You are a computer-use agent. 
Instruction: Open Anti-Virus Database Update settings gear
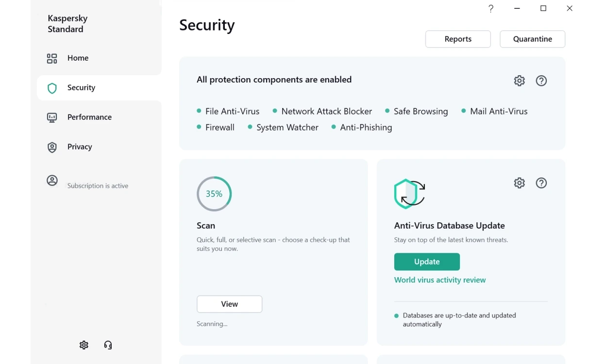click(x=520, y=183)
